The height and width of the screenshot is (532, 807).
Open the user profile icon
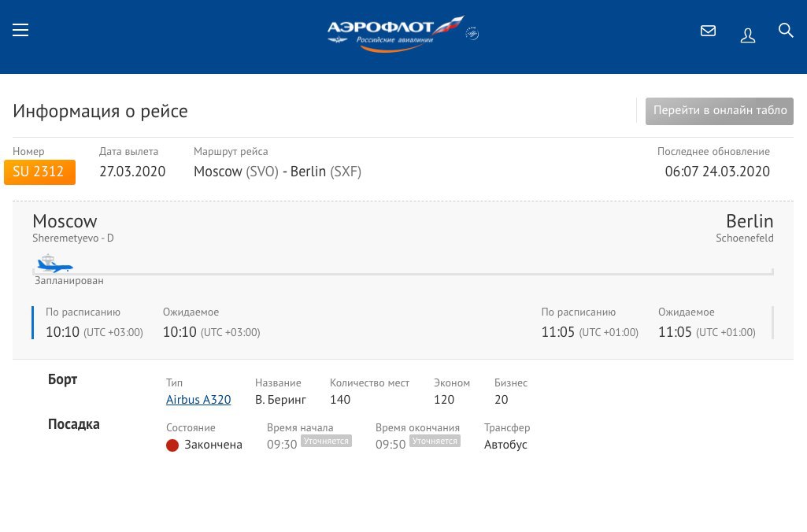[x=747, y=35]
